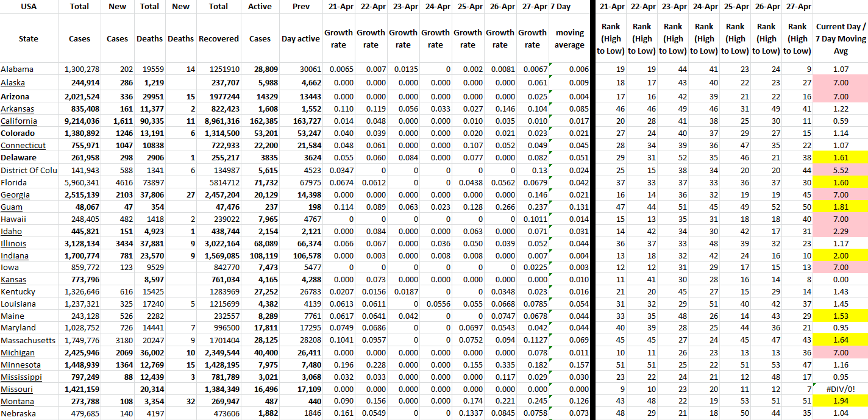
Task: Open the Minnesota link
Action: click(21, 365)
